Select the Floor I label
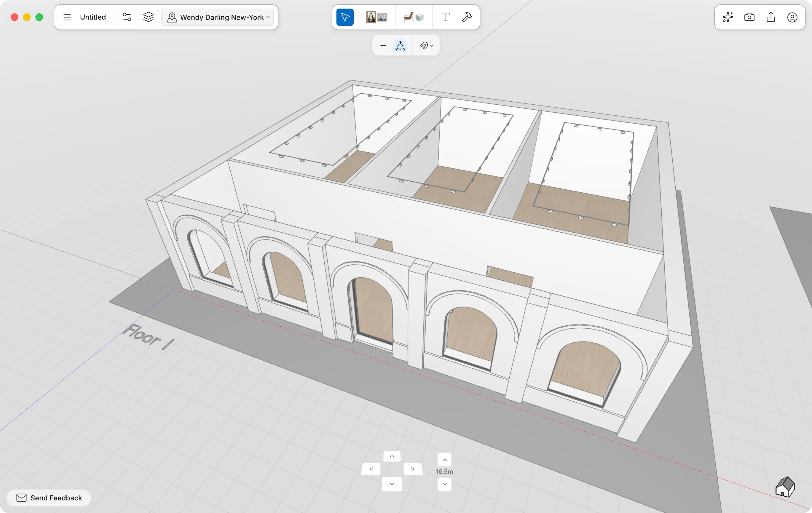 [148, 336]
